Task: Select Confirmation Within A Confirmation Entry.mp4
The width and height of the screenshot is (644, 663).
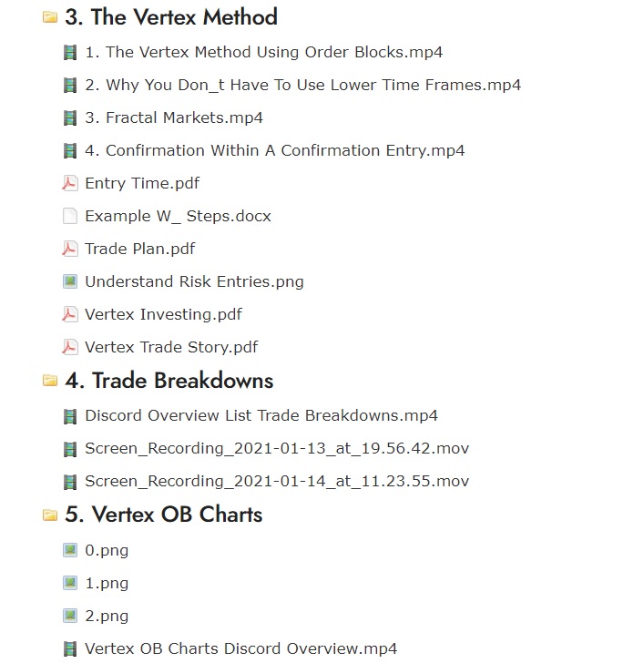Action: point(275,150)
